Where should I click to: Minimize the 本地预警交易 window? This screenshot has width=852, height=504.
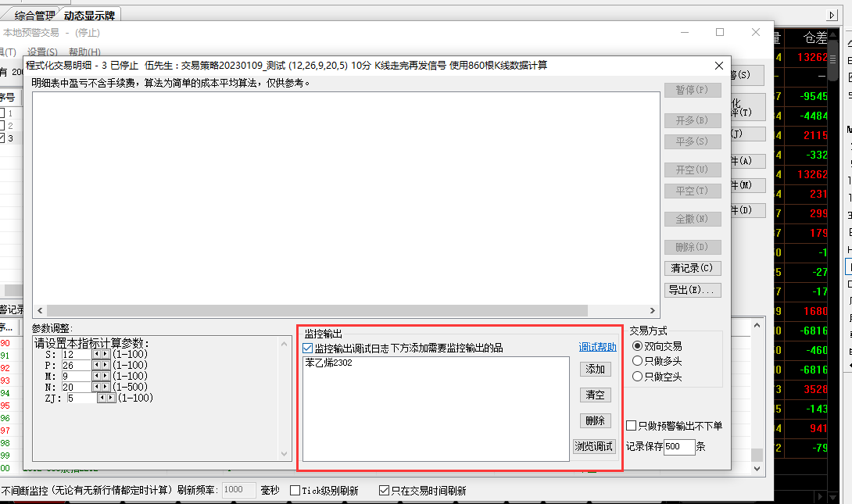(x=685, y=33)
